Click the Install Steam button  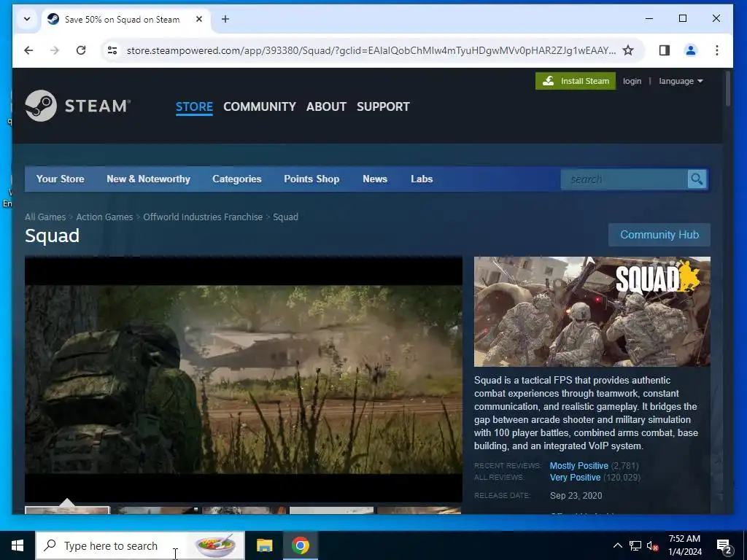[x=576, y=81]
